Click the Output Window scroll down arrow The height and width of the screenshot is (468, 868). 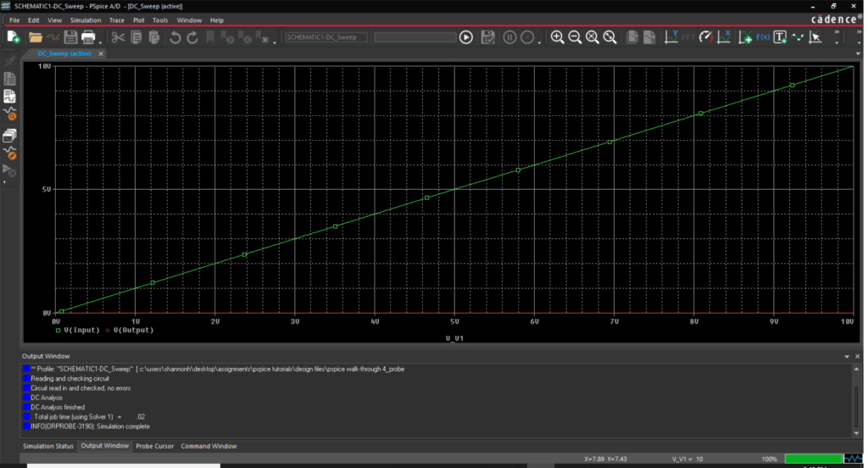point(856,433)
